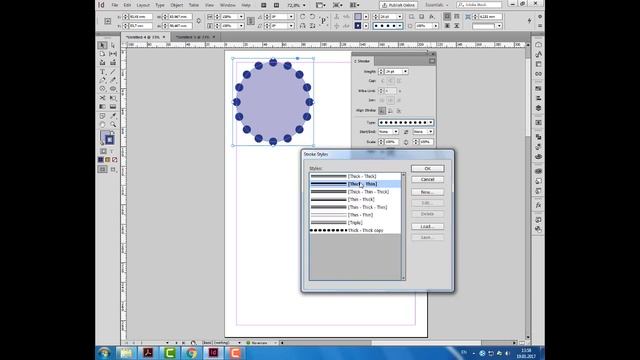Select the Gap tool

coord(113,54)
